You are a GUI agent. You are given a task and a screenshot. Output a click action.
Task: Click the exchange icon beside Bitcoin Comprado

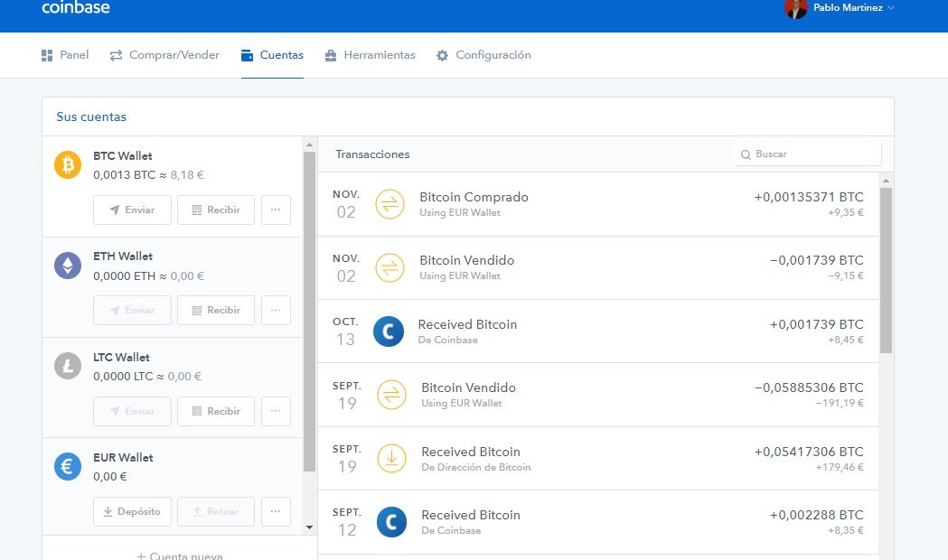[390, 204]
